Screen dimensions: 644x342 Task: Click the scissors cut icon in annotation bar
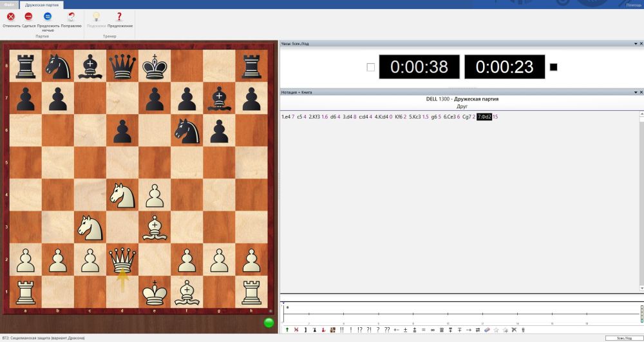[514, 330]
